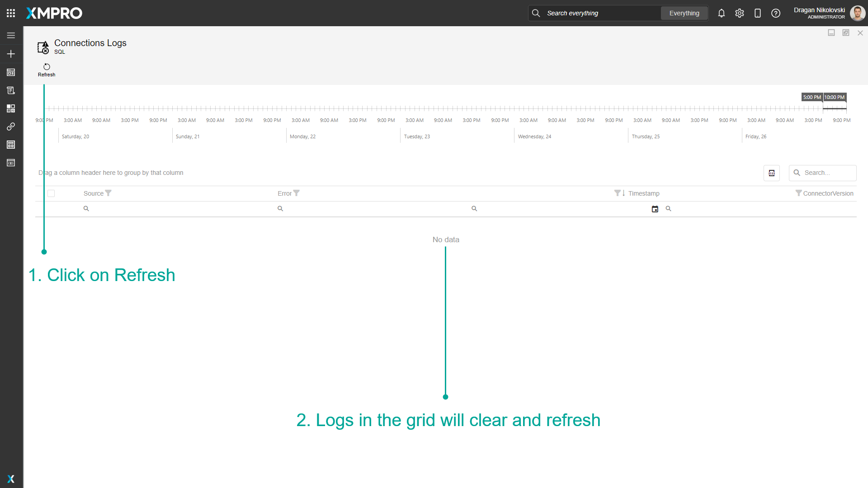This screenshot has width=868, height=488.
Task: Select the variables {X} icon in sidebar
Action: click(x=11, y=163)
